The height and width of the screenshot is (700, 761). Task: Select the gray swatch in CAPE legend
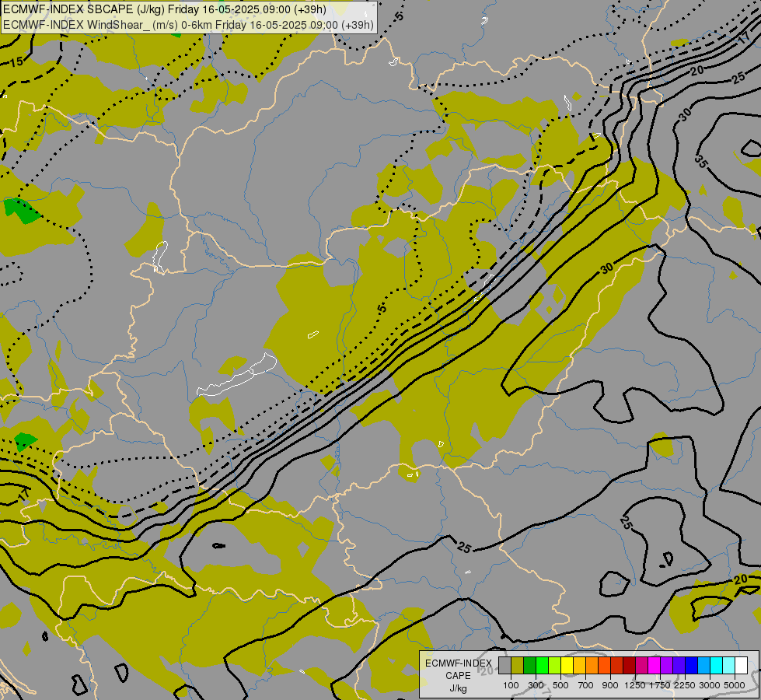click(504, 666)
